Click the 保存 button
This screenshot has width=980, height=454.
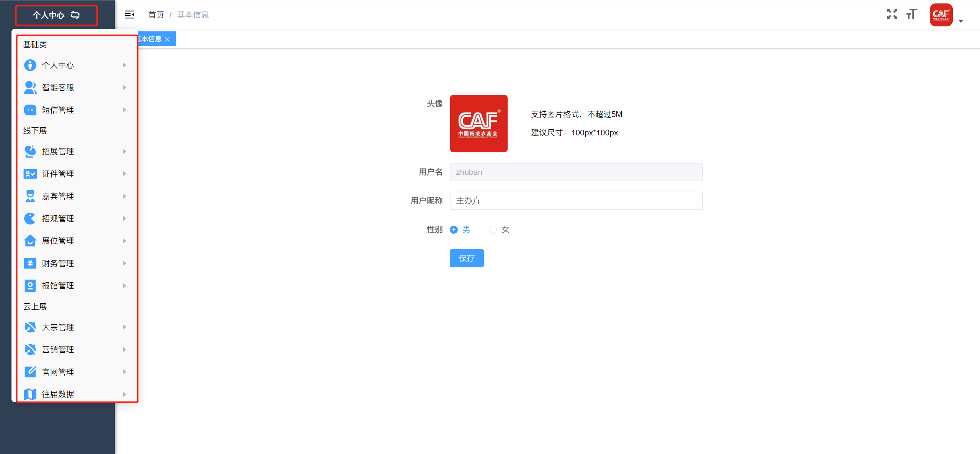466,258
